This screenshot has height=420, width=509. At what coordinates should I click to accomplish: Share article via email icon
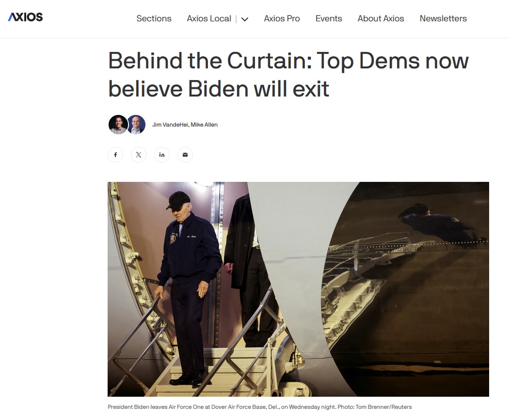(185, 155)
